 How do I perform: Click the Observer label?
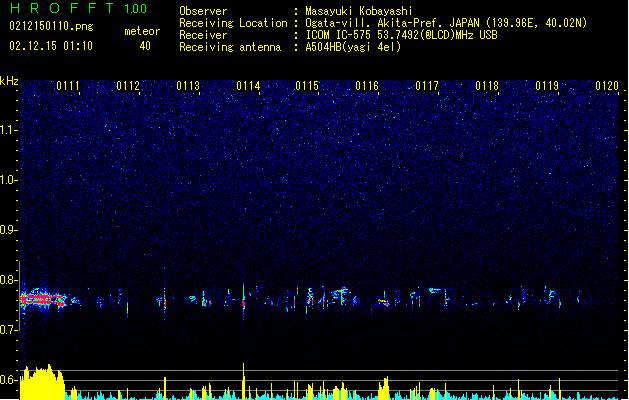(x=203, y=11)
